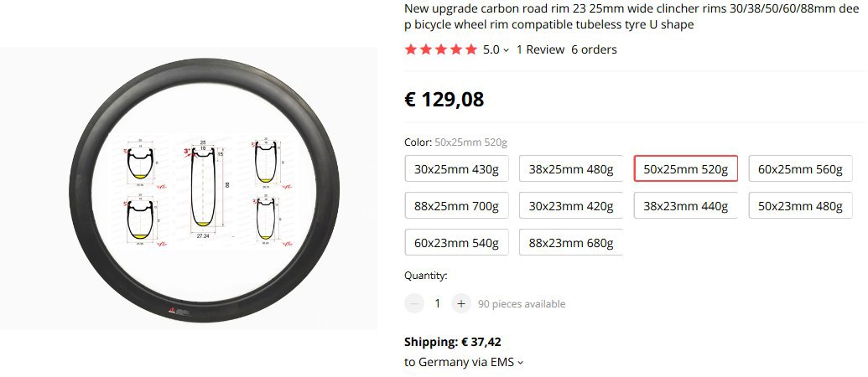
Task: Select the 88x23mm 680g option
Action: coord(571,243)
